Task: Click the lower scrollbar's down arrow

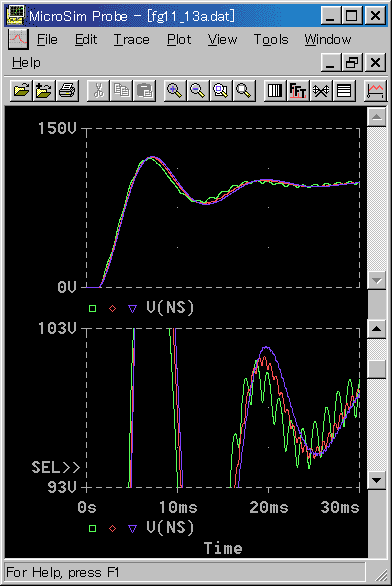Action: pyautogui.click(x=377, y=480)
